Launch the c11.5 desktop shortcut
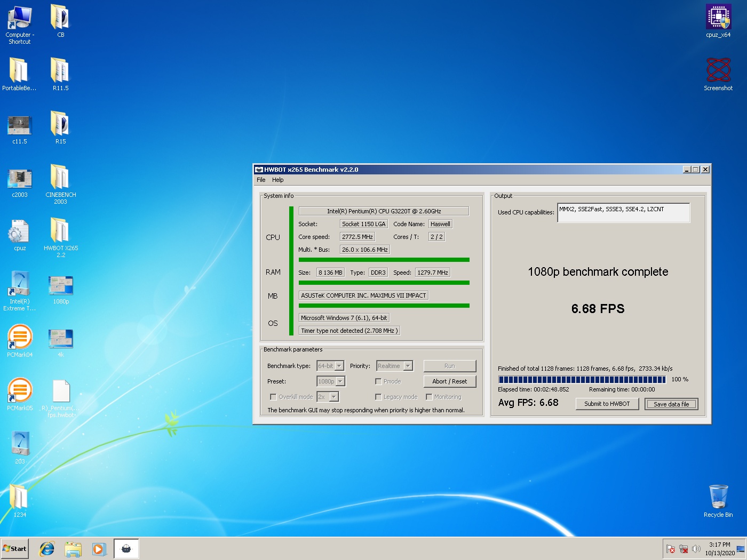 click(x=20, y=130)
